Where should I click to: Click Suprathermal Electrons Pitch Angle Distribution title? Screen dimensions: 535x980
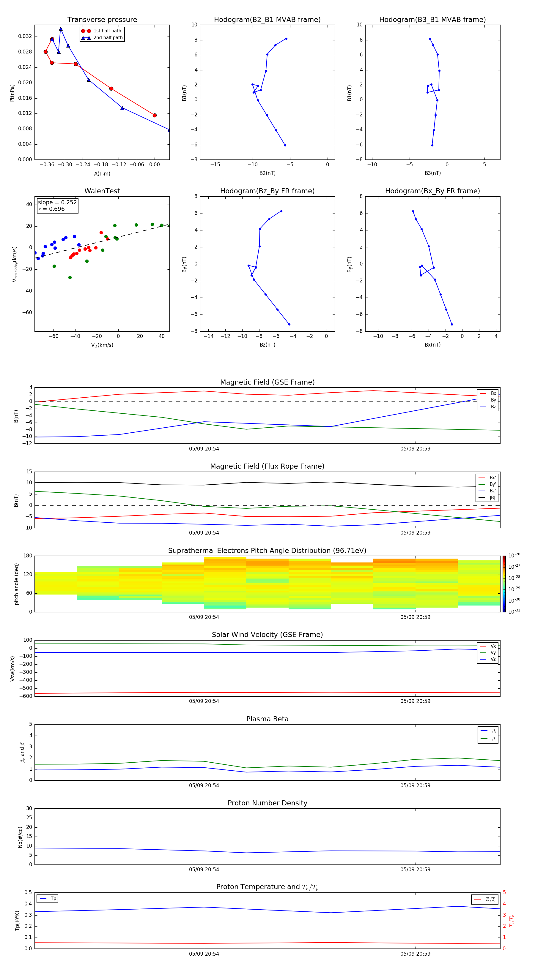click(267, 551)
